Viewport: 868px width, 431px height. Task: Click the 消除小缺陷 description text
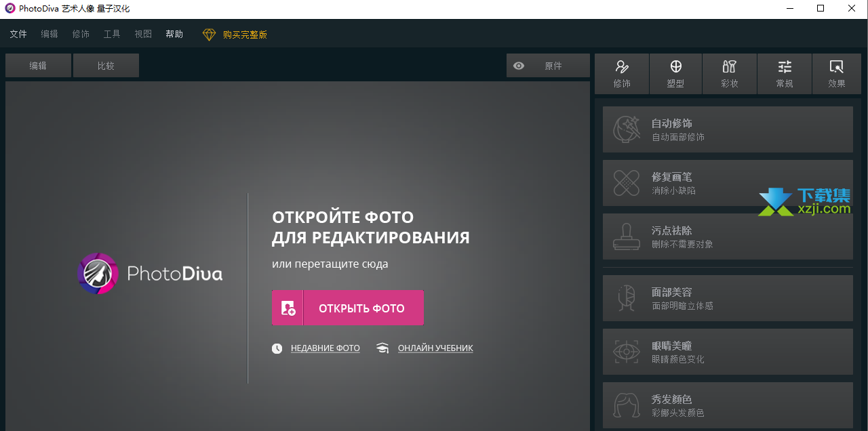pos(673,190)
